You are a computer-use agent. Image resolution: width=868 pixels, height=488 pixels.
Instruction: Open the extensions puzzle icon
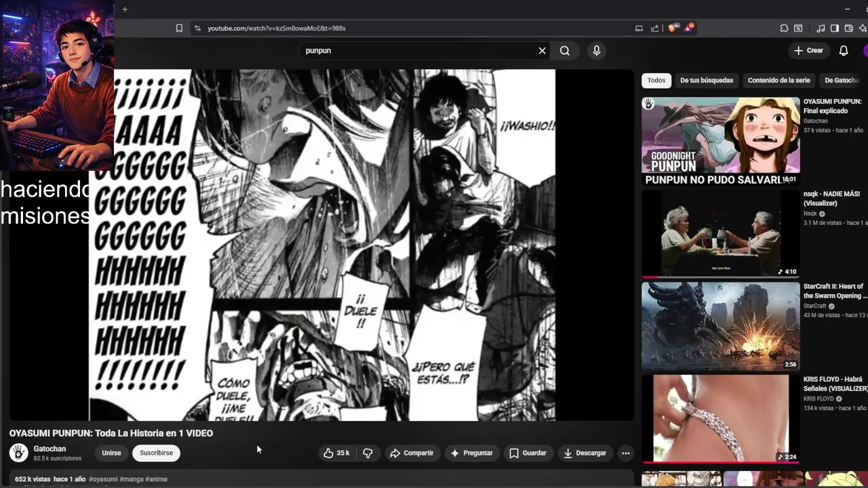784,28
